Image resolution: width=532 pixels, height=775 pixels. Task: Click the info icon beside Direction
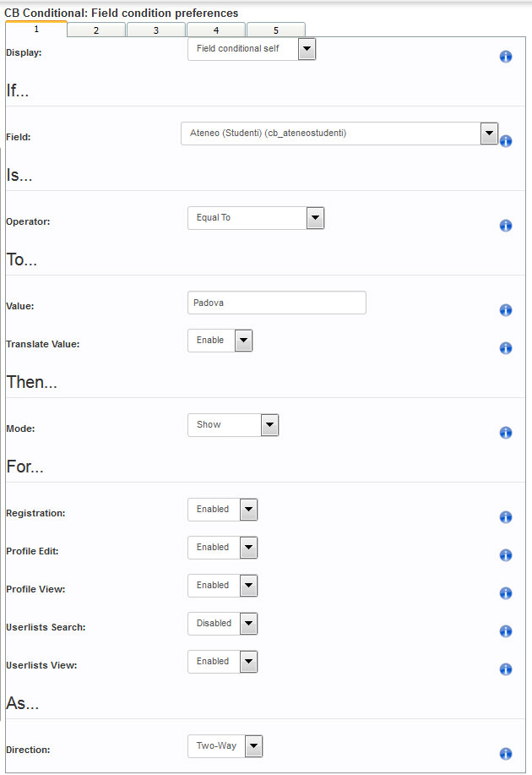tap(505, 754)
